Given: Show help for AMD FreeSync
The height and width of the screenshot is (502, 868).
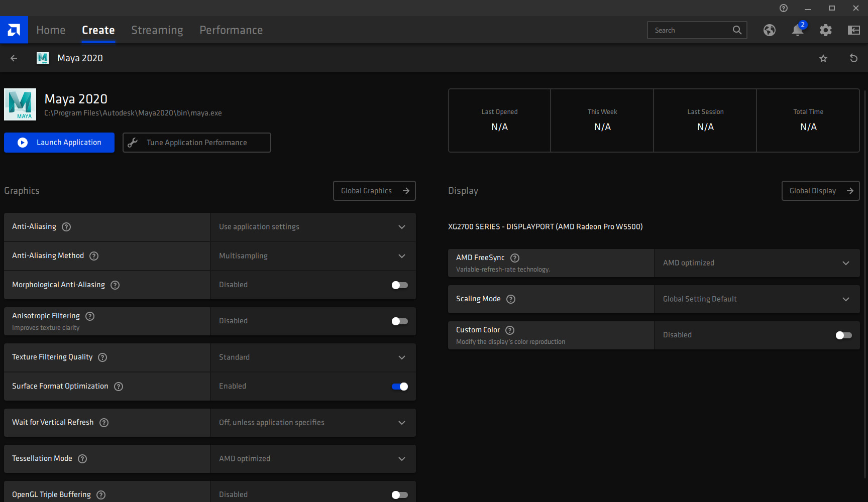Looking at the screenshot, I should (x=515, y=258).
